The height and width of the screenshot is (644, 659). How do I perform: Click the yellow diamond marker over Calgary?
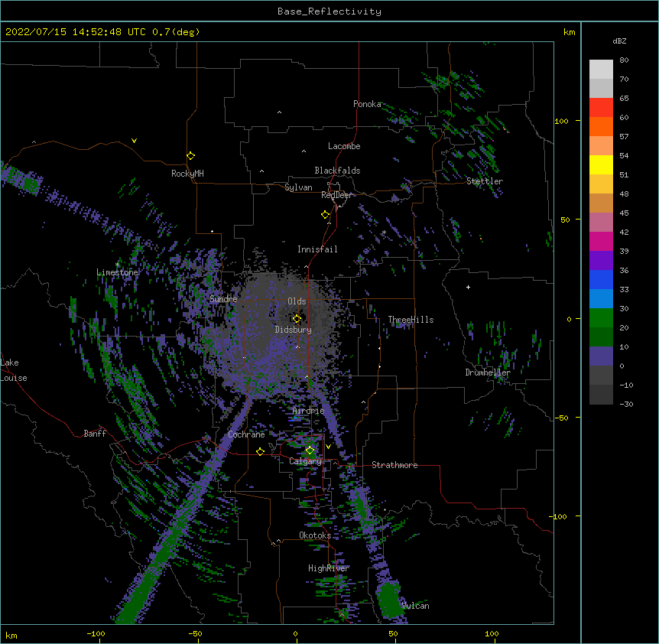pyautogui.click(x=310, y=450)
